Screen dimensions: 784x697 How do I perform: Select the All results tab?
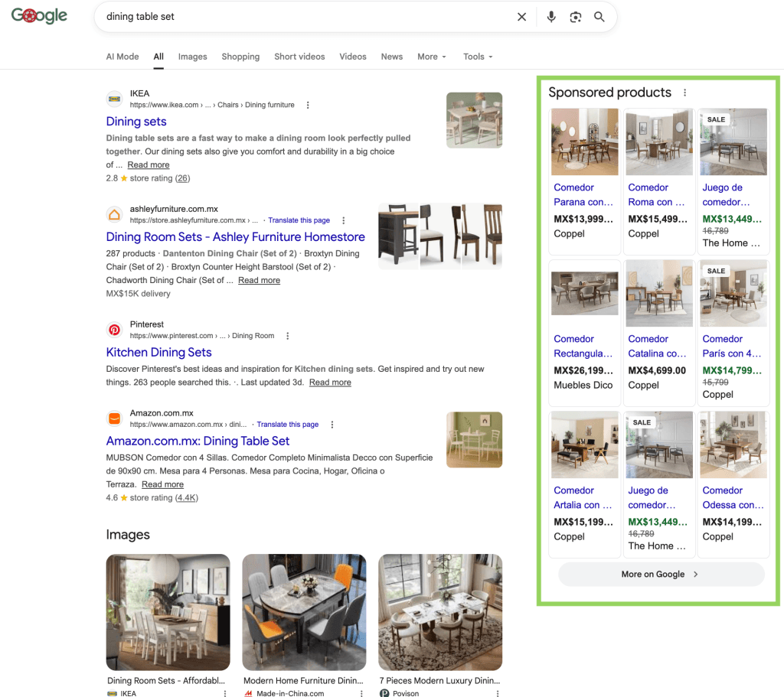(x=158, y=57)
